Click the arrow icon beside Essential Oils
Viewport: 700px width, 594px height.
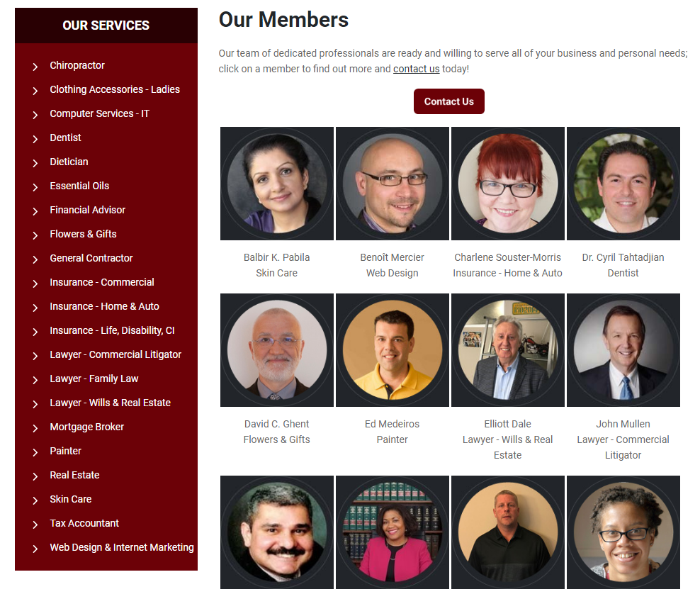point(35,187)
